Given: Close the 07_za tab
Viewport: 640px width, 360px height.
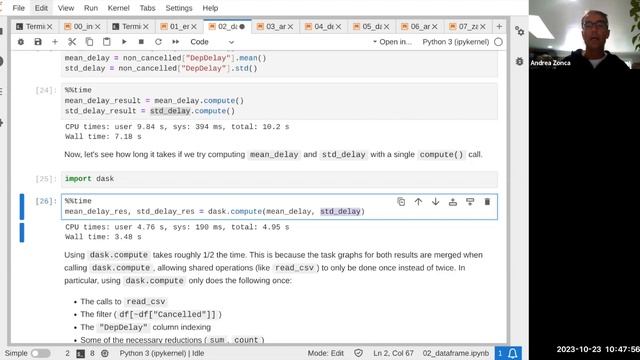Looking at the screenshot, I should [x=483, y=27].
